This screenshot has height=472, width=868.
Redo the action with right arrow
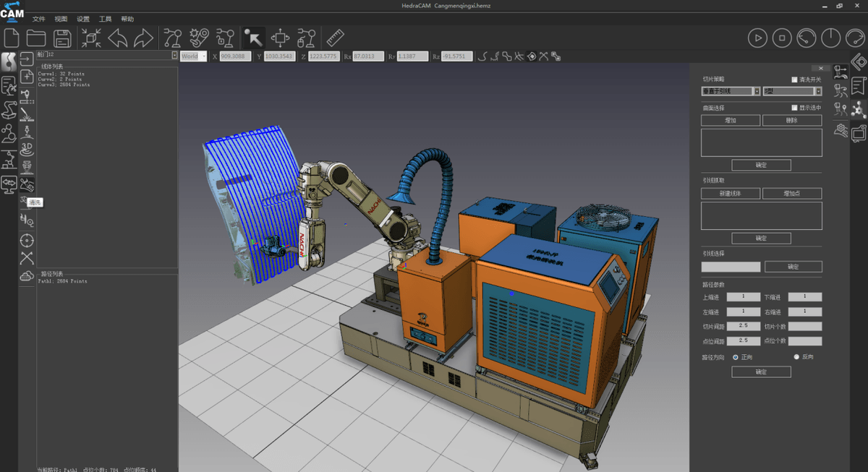(144, 38)
